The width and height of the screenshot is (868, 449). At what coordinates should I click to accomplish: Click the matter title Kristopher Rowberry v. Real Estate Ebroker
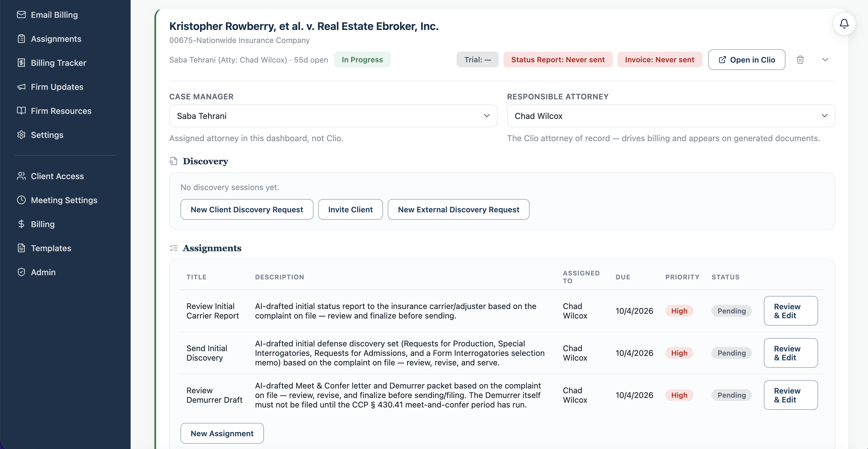click(x=304, y=26)
